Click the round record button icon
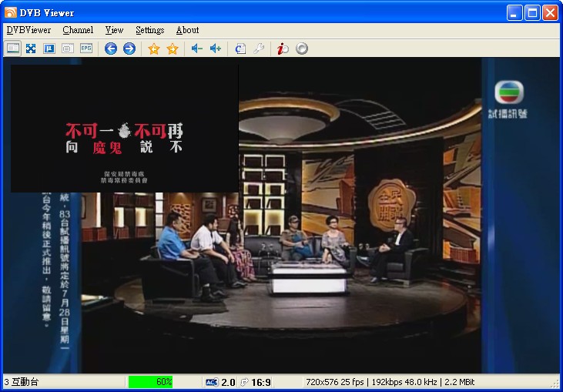The width and height of the screenshot is (563, 392). tap(302, 49)
